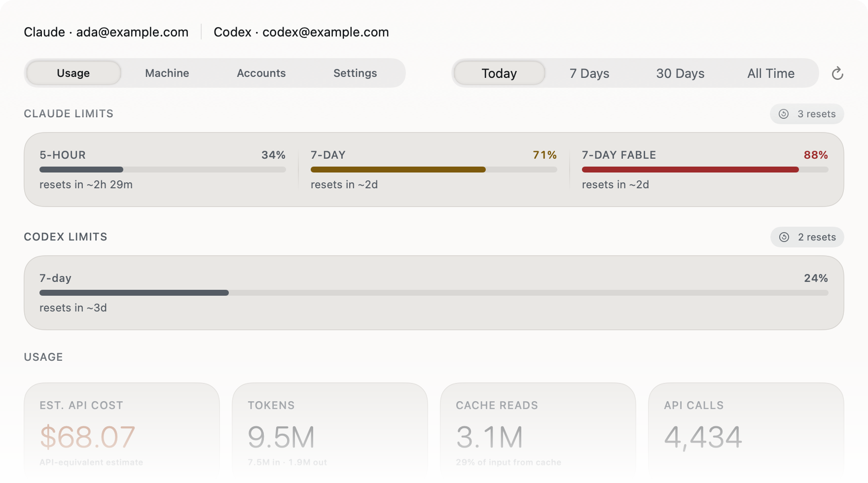Open the CACHE READS card showing 3.1M
The width and height of the screenshot is (868, 483).
[538, 433]
